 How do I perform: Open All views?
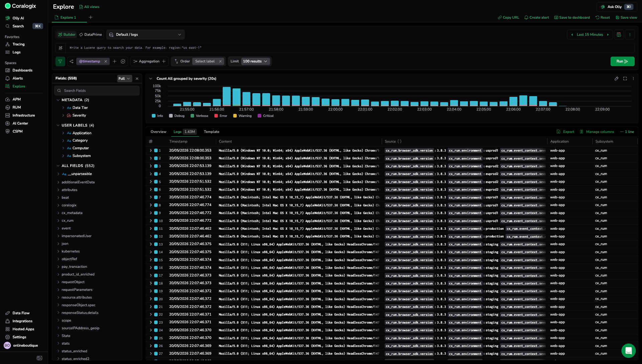coord(89,7)
